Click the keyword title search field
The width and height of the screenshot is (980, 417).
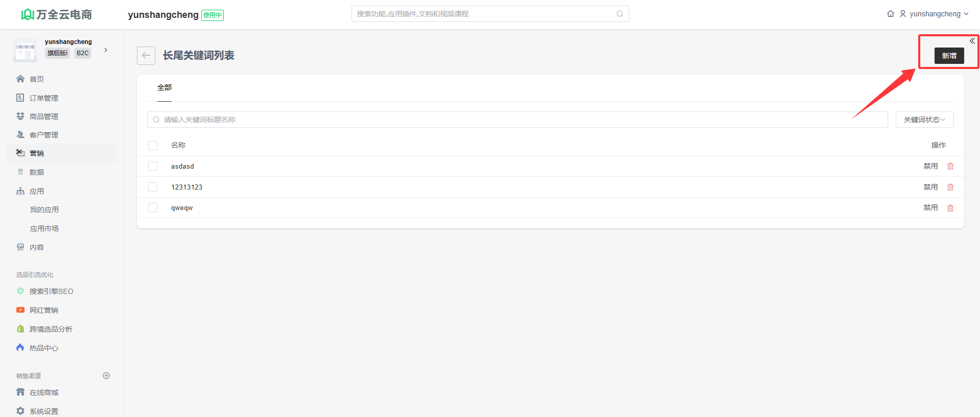click(x=517, y=120)
